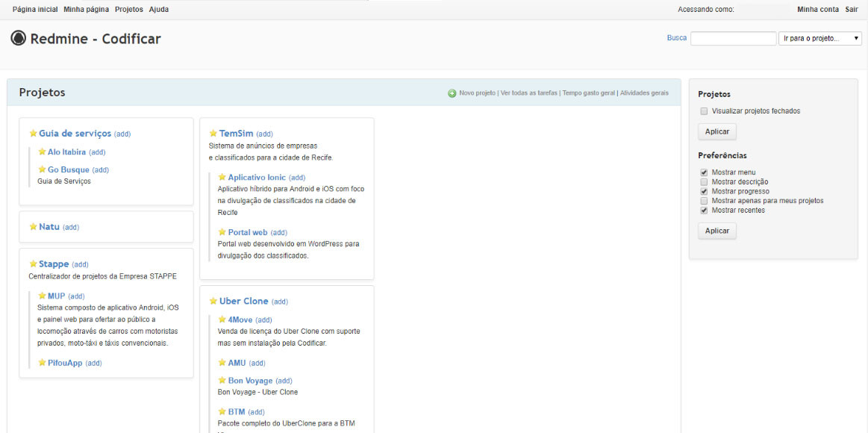Image resolution: width=868 pixels, height=433 pixels.
Task: Open Ver todas as tarefas link
Action: [528, 93]
